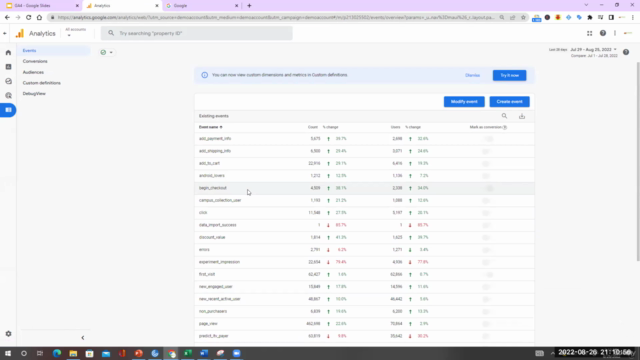The height and width of the screenshot is (360, 640).
Task: Click the Count column header
Action: tap(313, 127)
